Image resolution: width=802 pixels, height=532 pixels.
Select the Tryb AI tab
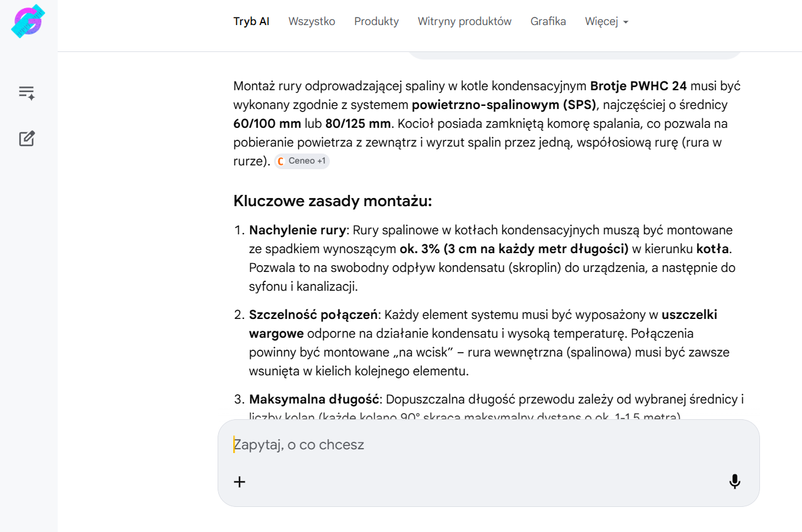tap(251, 21)
